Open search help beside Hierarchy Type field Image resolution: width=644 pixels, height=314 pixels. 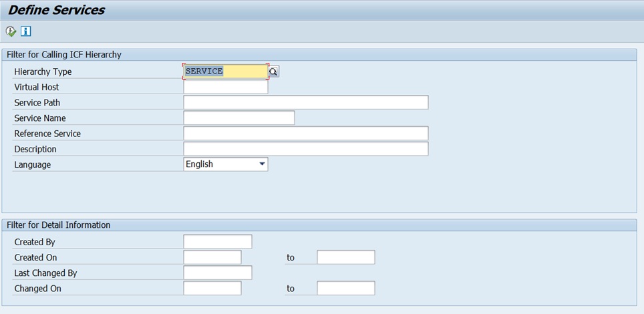point(274,71)
